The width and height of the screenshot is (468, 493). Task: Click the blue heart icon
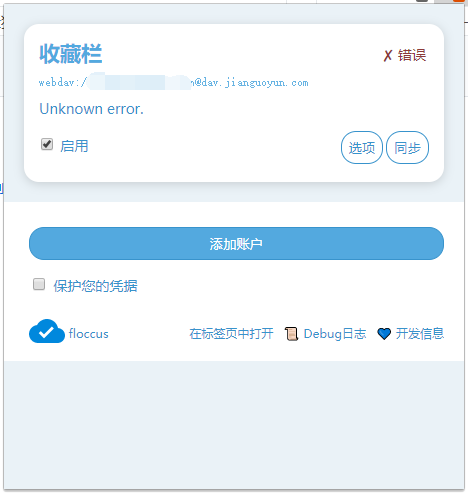[384, 334]
